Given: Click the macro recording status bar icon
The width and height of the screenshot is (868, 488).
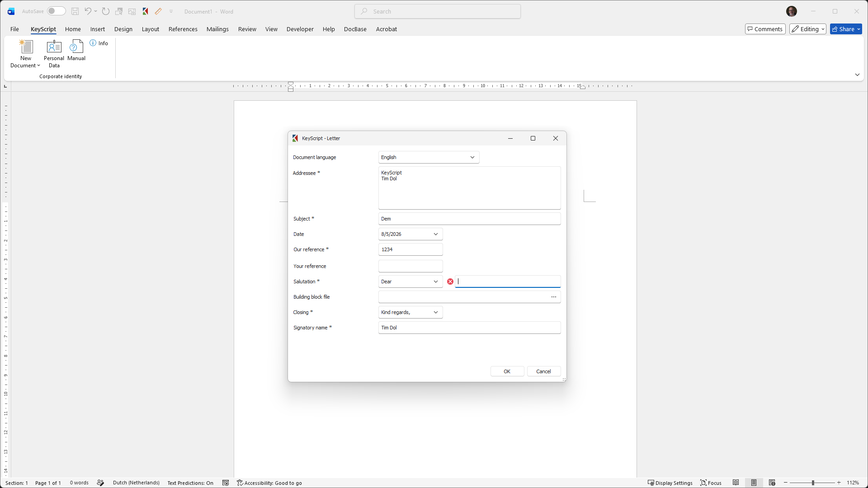Looking at the screenshot, I should (x=226, y=483).
